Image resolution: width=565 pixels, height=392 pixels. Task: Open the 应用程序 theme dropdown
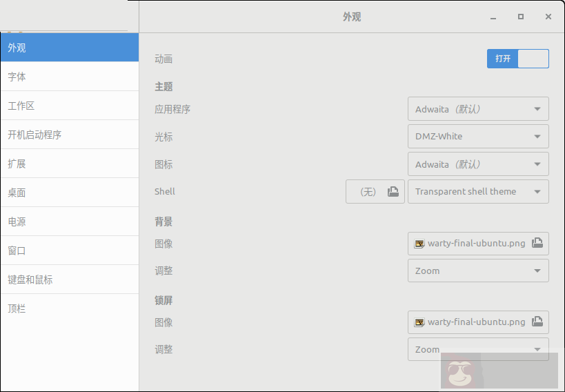tap(478, 109)
